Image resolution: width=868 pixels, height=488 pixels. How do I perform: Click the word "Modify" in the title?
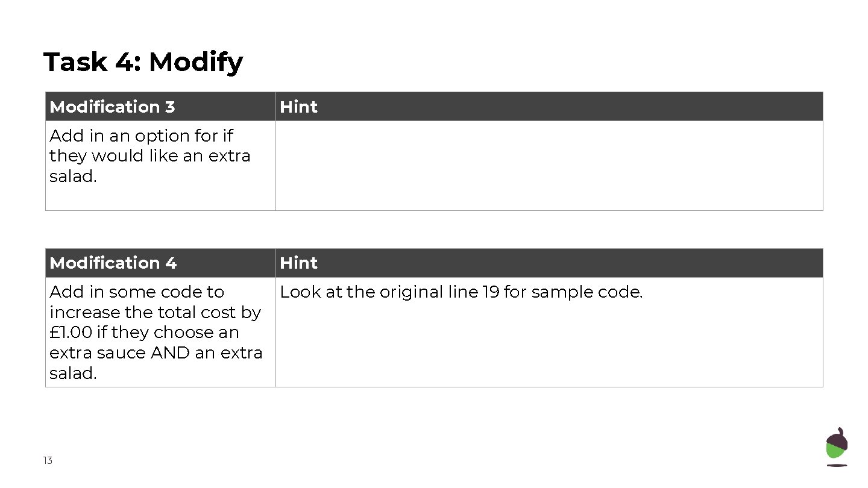pos(195,62)
